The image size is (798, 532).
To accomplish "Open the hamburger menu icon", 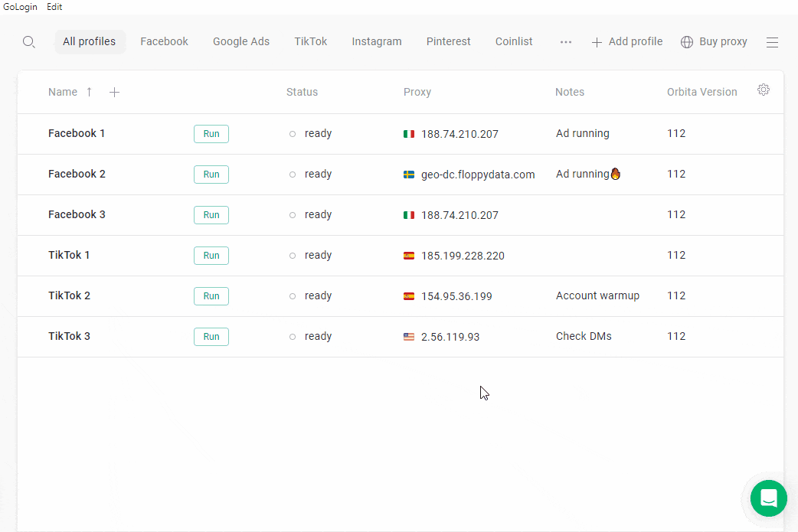I will pyautogui.click(x=772, y=42).
